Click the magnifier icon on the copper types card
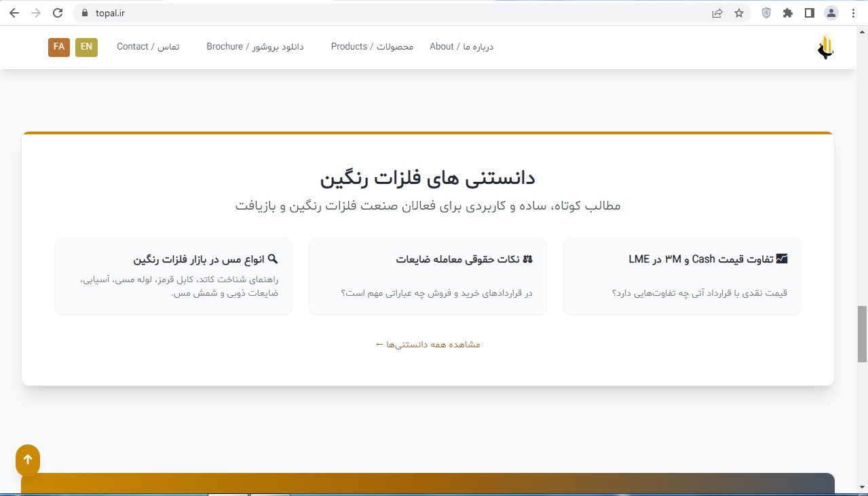 point(273,259)
